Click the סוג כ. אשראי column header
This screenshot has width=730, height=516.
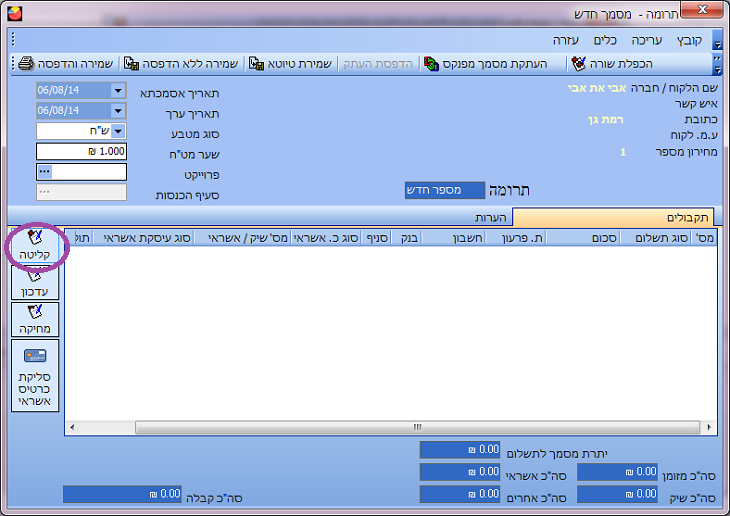[326, 238]
